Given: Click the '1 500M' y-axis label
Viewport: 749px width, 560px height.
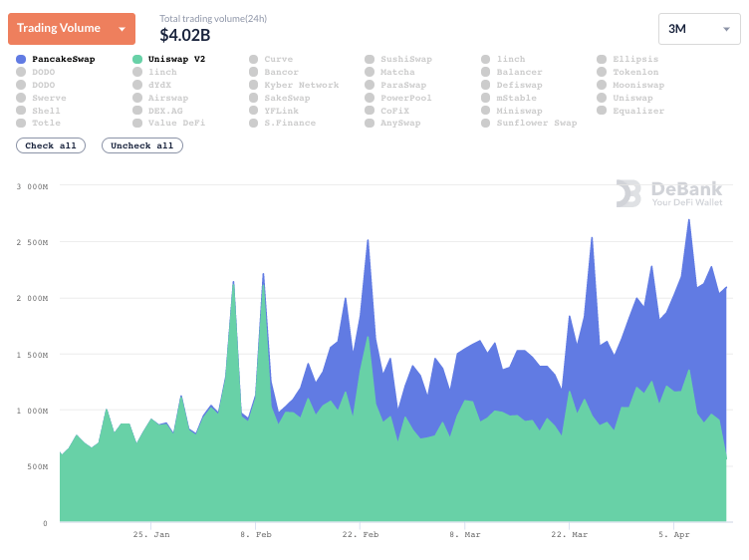Looking at the screenshot, I should coord(33,355).
